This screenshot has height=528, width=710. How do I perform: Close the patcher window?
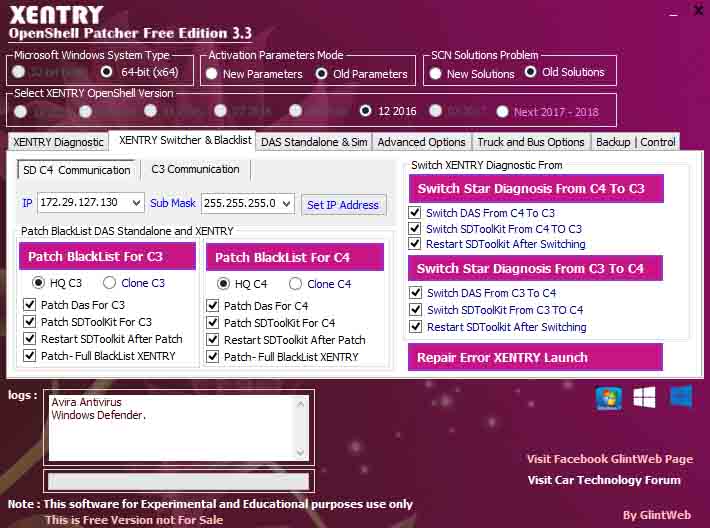(699, 10)
